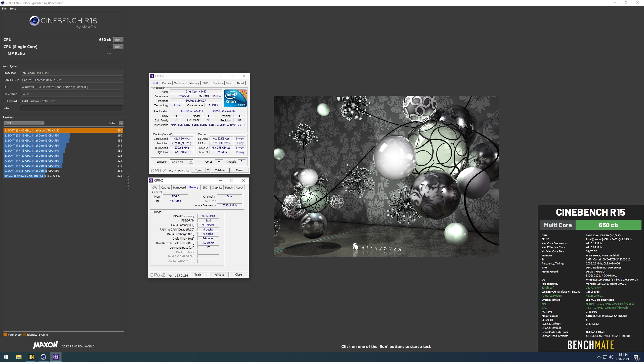Open volume control tray icon
644x362 pixels.
coord(611,357)
